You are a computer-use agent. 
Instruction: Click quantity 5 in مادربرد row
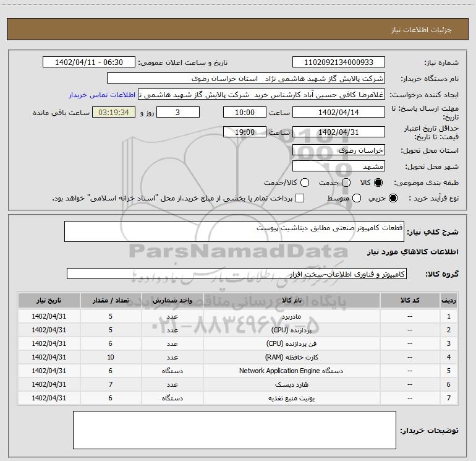(111, 316)
